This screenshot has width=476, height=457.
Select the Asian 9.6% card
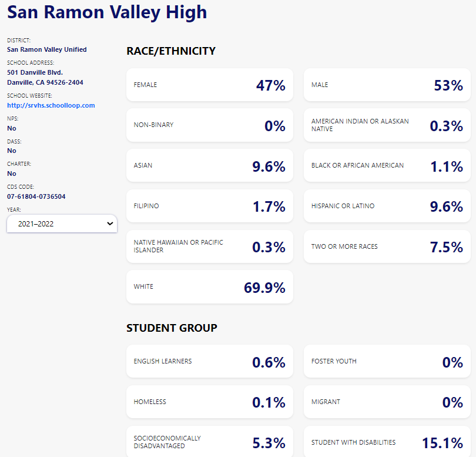(209, 166)
